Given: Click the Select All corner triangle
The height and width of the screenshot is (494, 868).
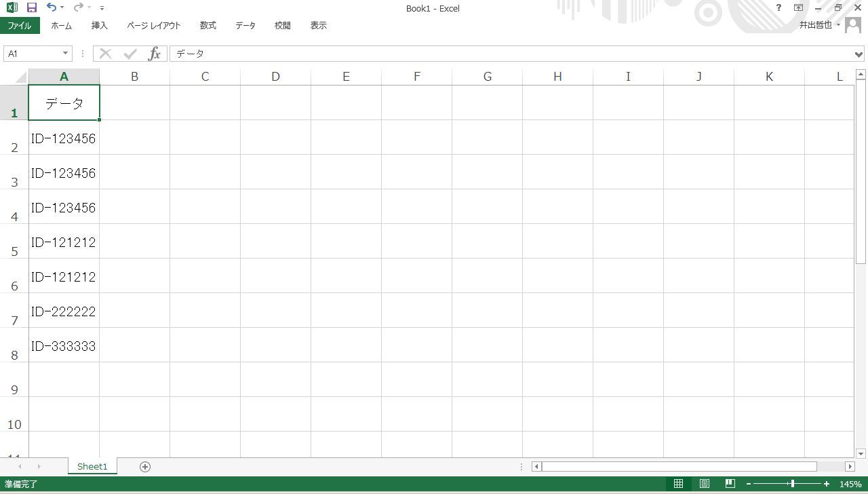Looking at the screenshot, I should click(x=20, y=77).
